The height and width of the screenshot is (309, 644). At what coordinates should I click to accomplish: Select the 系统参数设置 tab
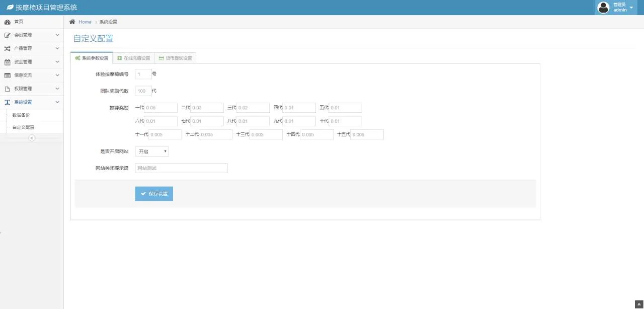(92, 58)
